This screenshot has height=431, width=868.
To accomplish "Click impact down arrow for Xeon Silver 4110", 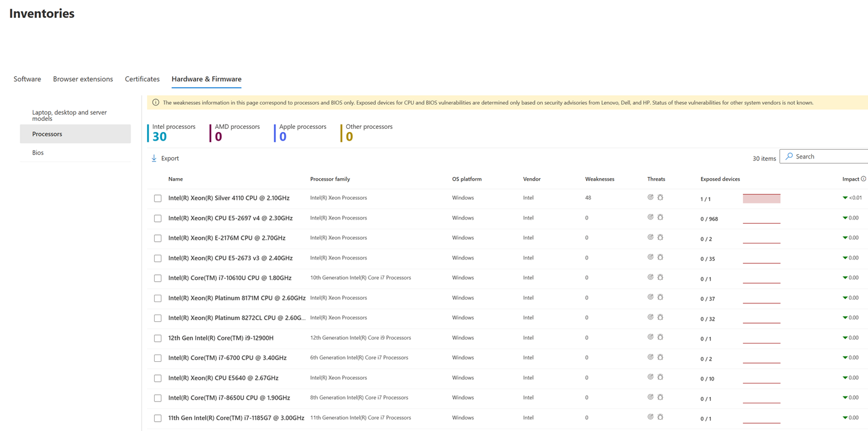I will pyautogui.click(x=845, y=198).
